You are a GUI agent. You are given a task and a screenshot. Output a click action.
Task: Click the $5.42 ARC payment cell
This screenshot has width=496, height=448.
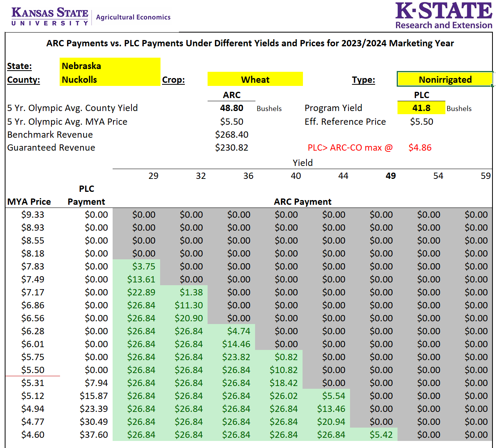coord(381,435)
